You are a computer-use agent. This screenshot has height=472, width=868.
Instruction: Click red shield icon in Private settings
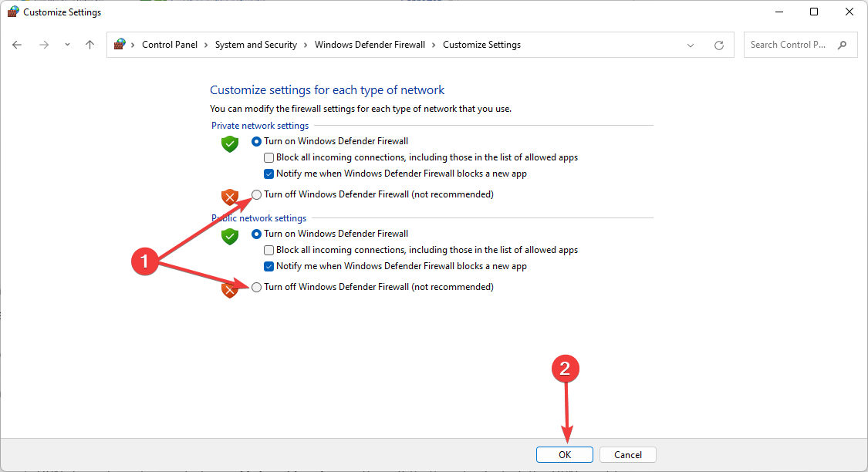[x=230, y=197]
